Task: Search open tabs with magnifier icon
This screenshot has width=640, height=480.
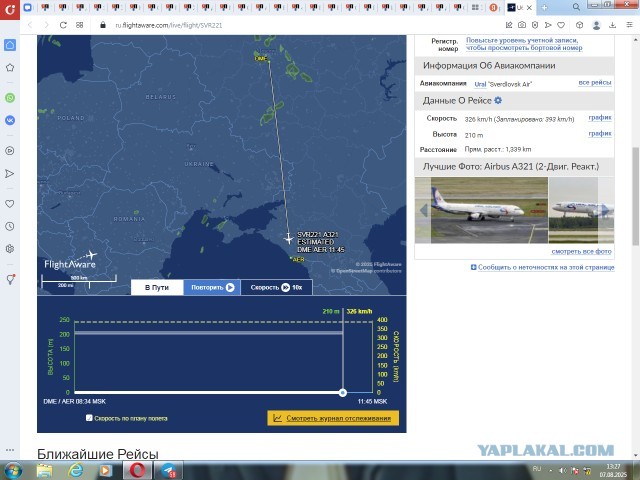Action: click(x=576, y=7)
